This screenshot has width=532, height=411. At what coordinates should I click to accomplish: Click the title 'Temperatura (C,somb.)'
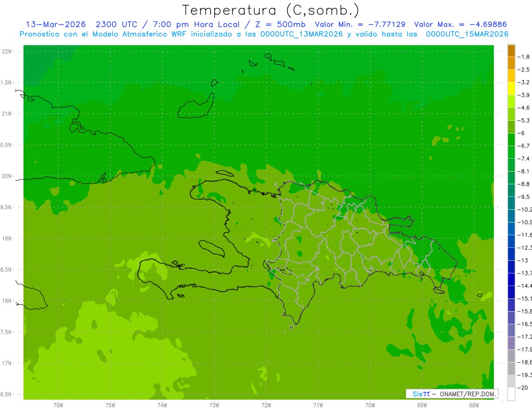[x=271, y=10]
